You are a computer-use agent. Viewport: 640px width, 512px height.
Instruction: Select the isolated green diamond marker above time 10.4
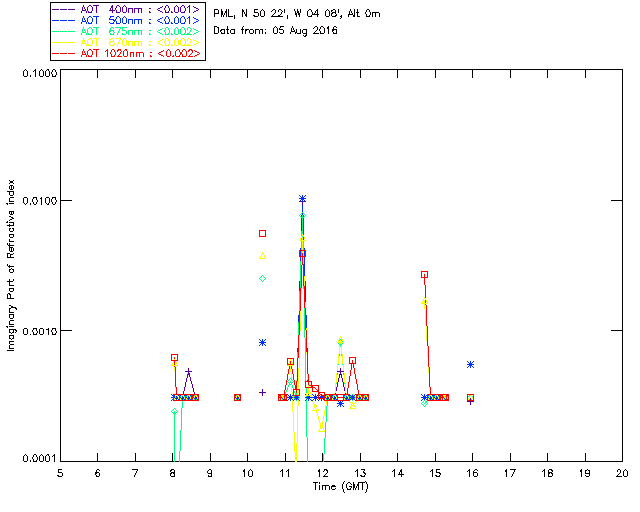pos(262,278)
